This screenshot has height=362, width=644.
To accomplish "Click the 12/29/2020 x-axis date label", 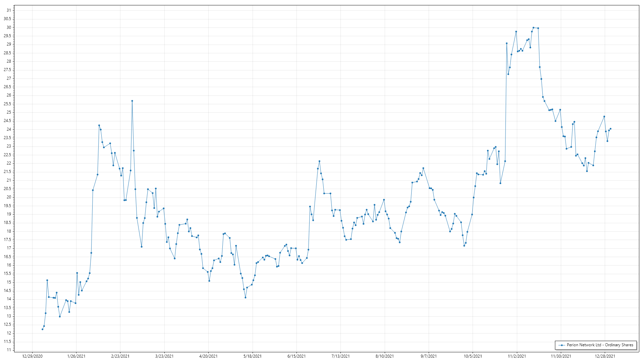I will pyautogui.click(x=32, y=356).
